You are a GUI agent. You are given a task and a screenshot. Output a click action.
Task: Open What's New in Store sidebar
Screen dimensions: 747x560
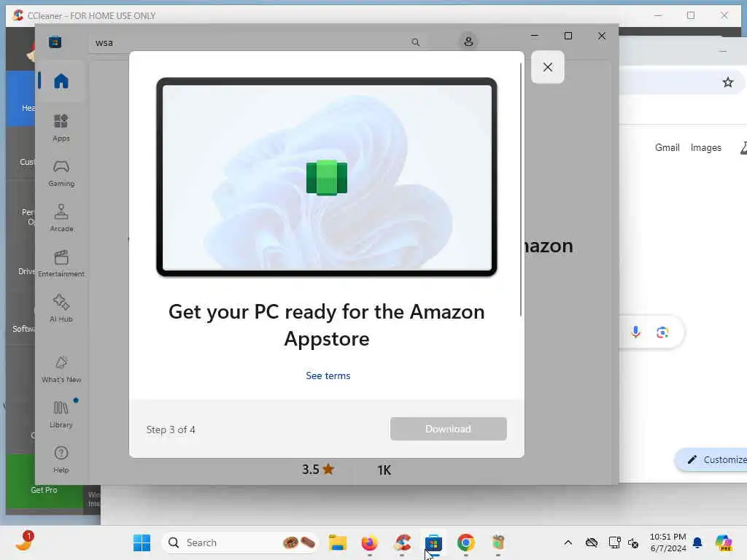pos(61,369)
